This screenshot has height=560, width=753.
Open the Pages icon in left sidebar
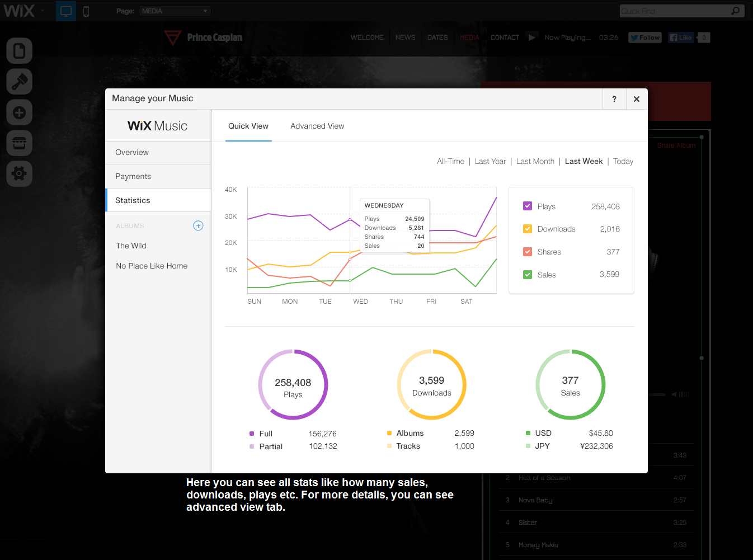(x=19, y=51)
